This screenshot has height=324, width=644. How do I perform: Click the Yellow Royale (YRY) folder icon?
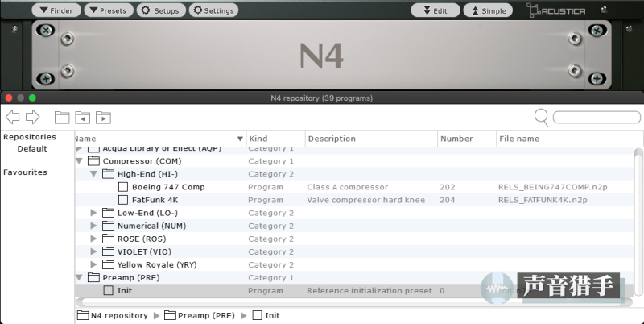click(x=108, y=265)
